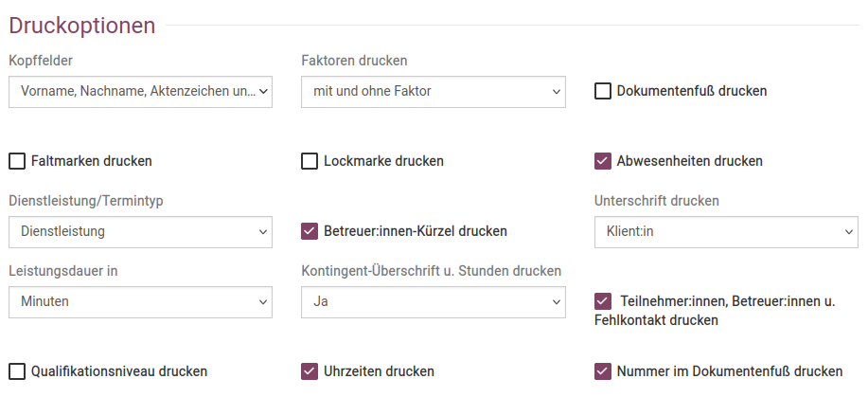Click the Lockmarke drucken label text
The height and width of the screenshot is (415, 868).
click(383, 161)
